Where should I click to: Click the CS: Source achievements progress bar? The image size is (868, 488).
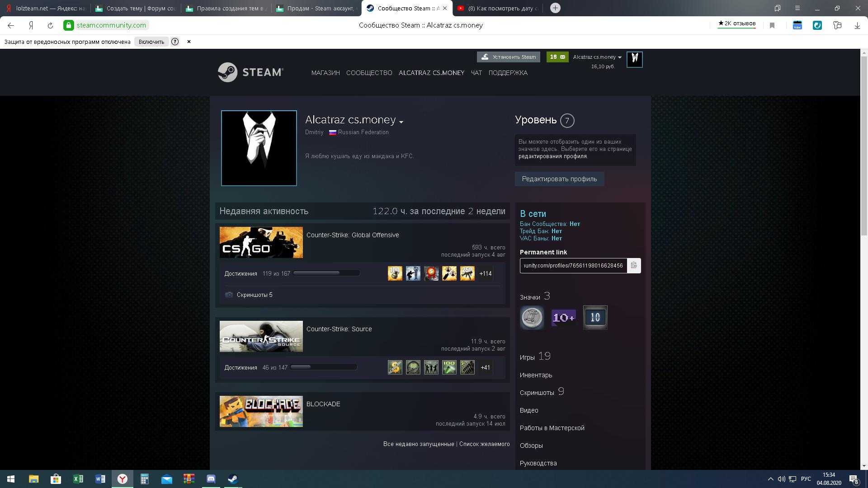(x=324, y=367)
